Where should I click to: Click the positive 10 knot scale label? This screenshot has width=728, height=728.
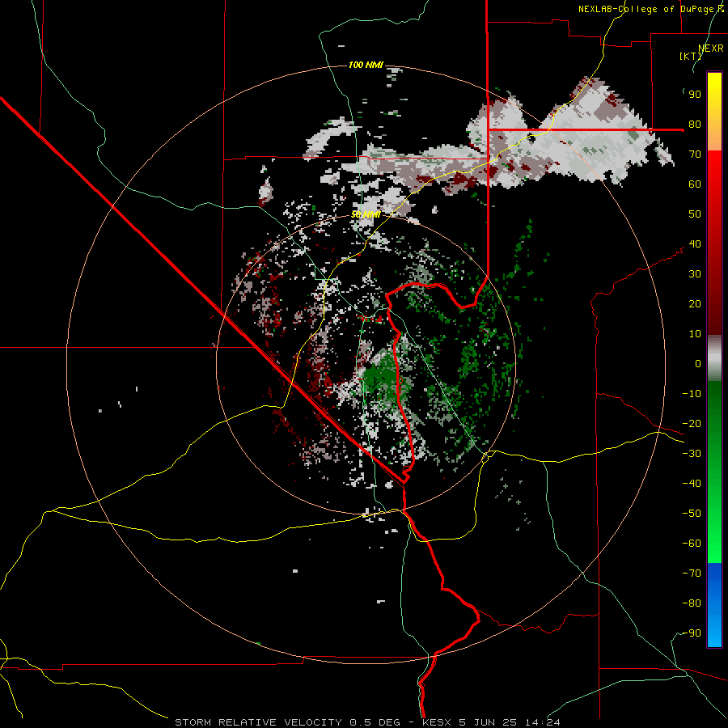(695, 334)
